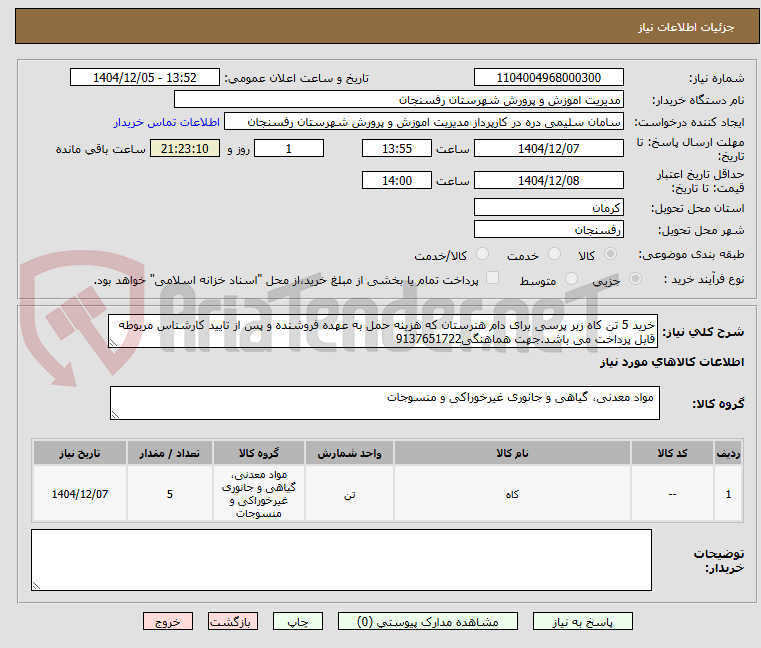
Task: Click resize handle of goods group text area
Action: 115,414
